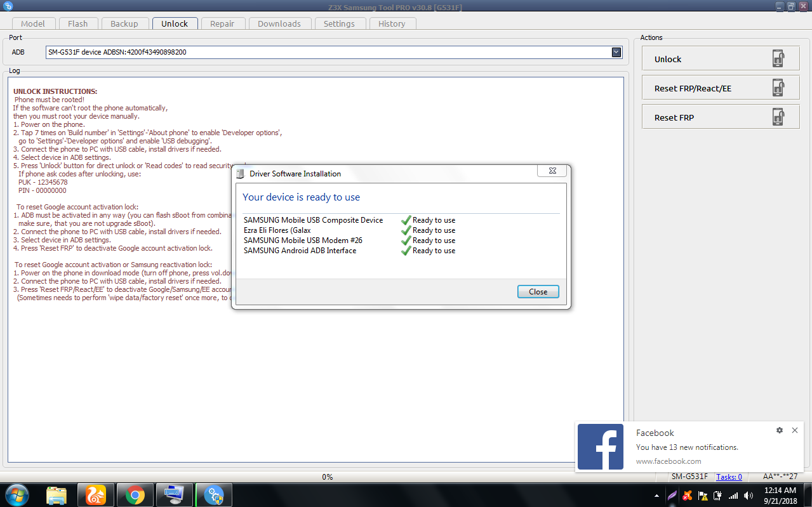Select the Unlock tab
The width and height of the screenshot is (812, 507).
175,23
